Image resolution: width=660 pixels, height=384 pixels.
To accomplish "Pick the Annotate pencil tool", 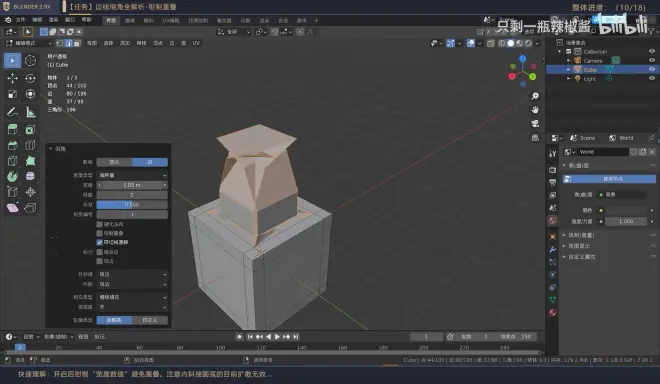I will coord(13,112).
